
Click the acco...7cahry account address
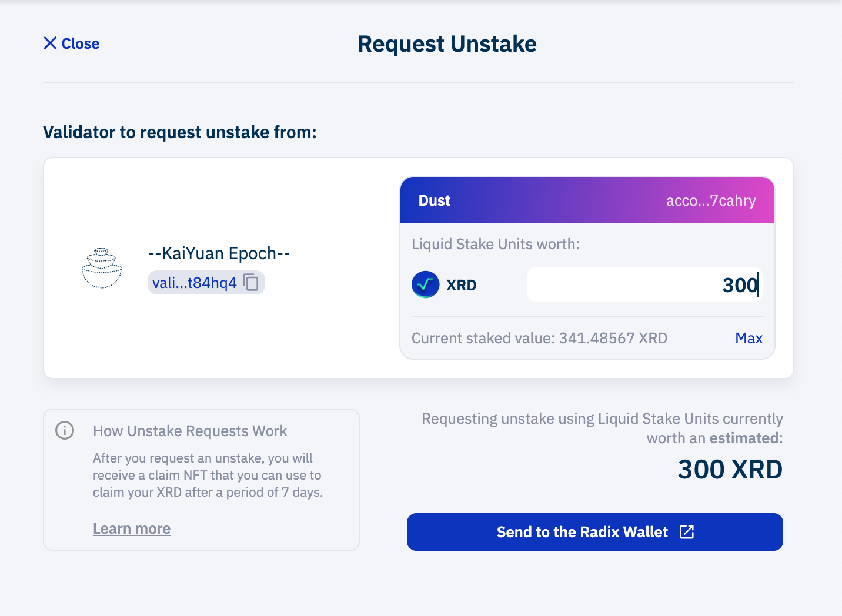pyautogui.click(x=710, y=200)
